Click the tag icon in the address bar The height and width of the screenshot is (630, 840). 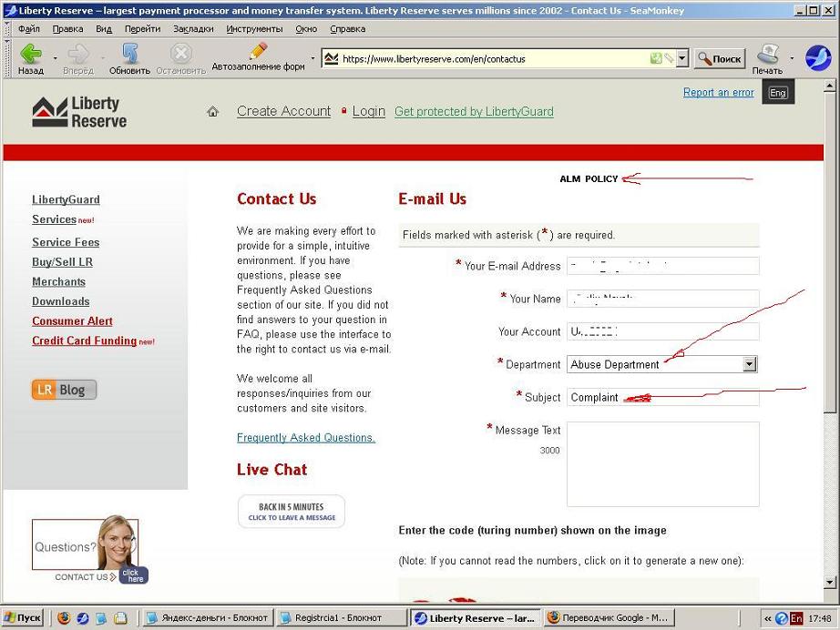tap(669, 58)
